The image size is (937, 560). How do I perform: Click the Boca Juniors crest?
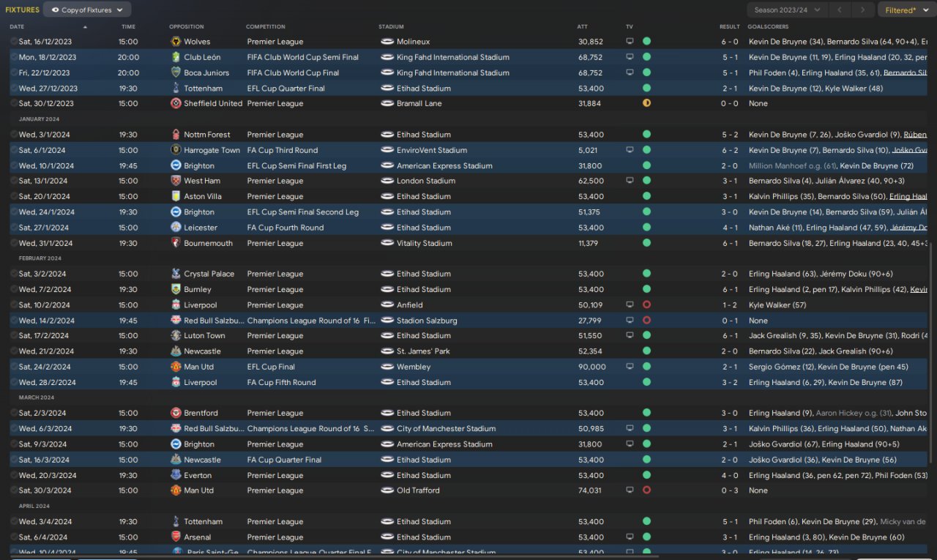(176, 72)
